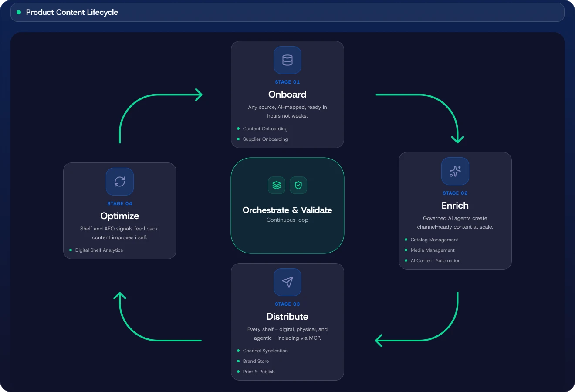Click 'Any source, AI-mapped' description text
This screenshot has height=392, width=575.
pos(287,112)
